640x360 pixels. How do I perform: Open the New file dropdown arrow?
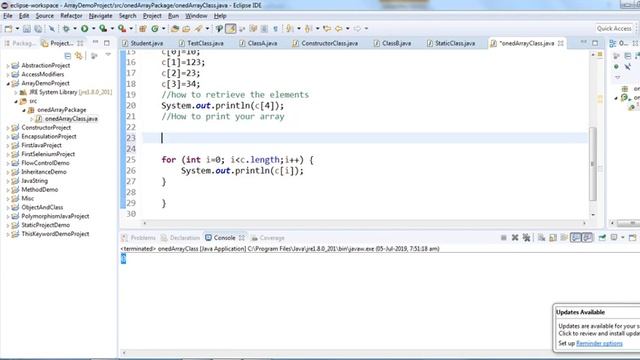tap(17, 29)
